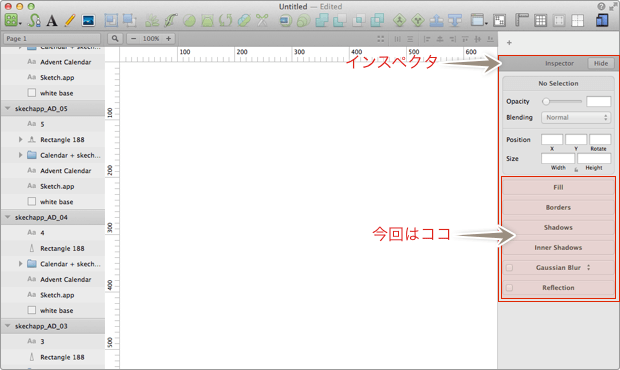Expand Rectangle 188 under skechapp_AD_05
The height and width of the screenshot is (370, 620).
[x=21, y=139]
